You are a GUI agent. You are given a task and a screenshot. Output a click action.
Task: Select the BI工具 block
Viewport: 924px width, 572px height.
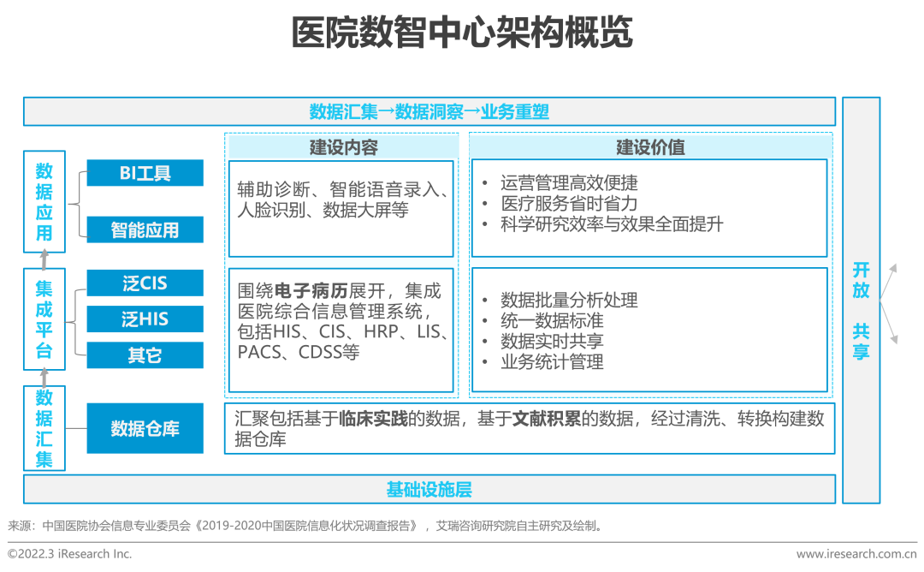144,173
